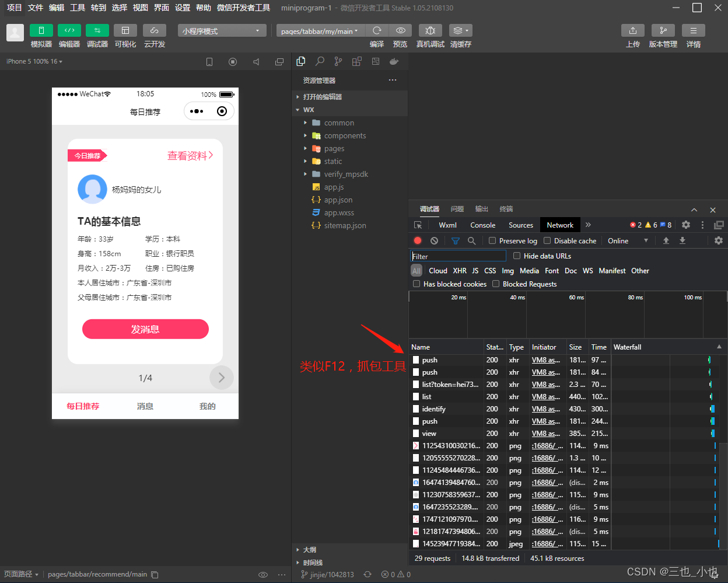728x583 pixels.
Task: Open the explorer files icon in sidebar
Action: pyautogui.click(x=301, y=61)
